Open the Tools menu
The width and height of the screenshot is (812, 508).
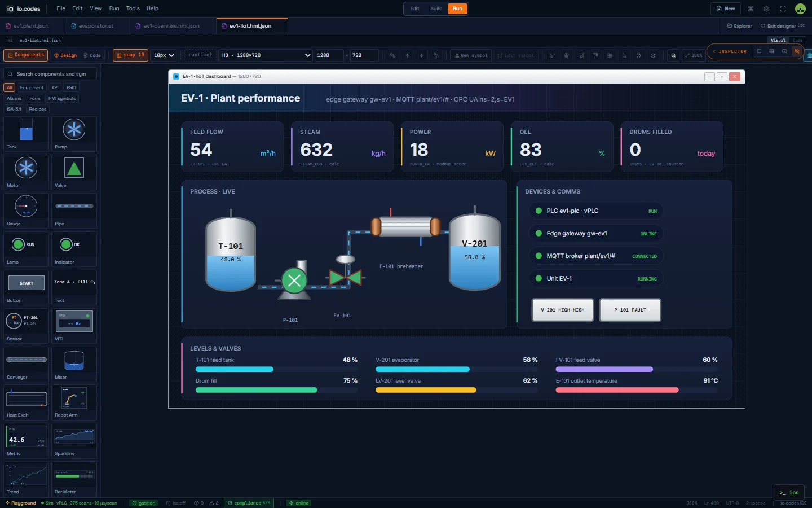pyautogui.click(x=133, y=8)
